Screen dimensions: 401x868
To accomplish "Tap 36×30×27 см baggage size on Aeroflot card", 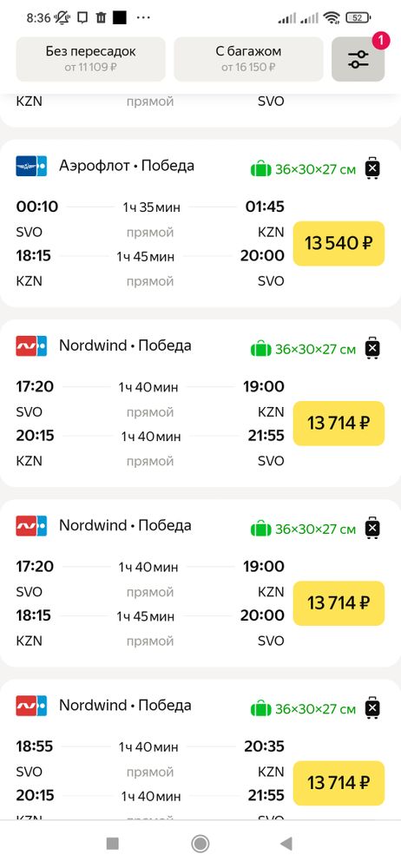I will (315, 169).
